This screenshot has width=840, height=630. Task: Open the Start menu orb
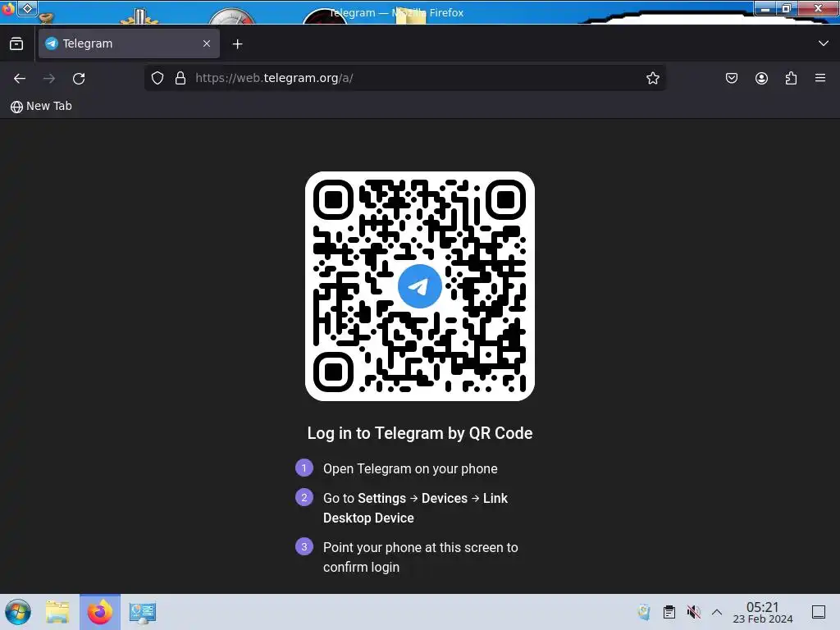[x=18, y=612]
